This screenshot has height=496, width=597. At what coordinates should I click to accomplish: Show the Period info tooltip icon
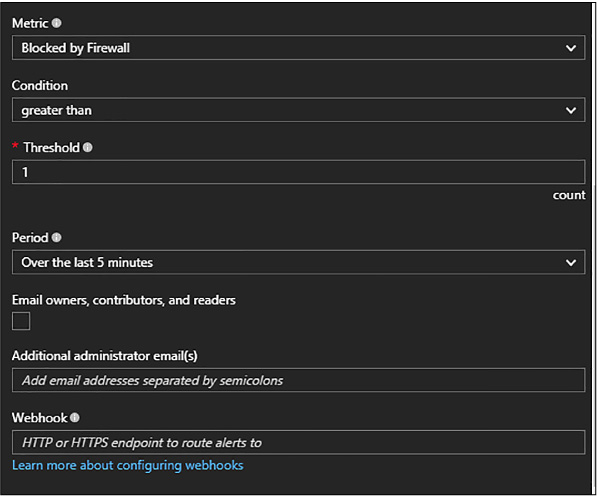click(x=56, y=238)
